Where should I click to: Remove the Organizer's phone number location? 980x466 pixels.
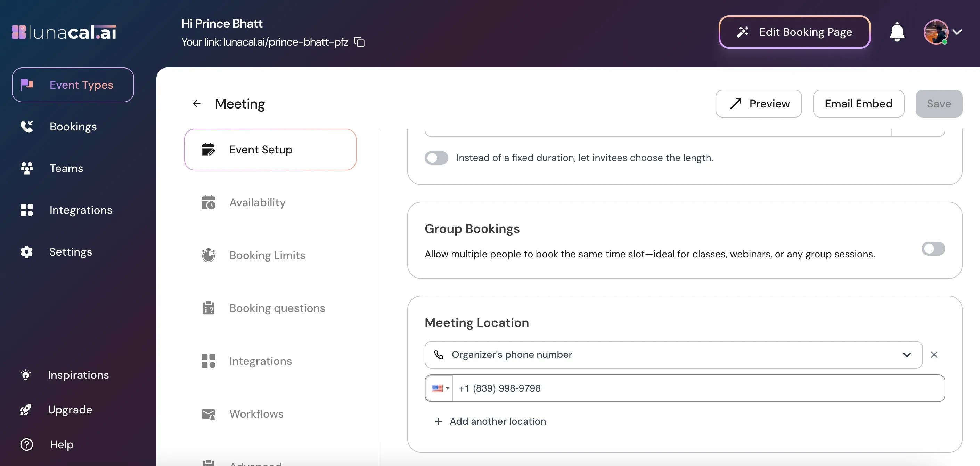(x=934, y=355)
